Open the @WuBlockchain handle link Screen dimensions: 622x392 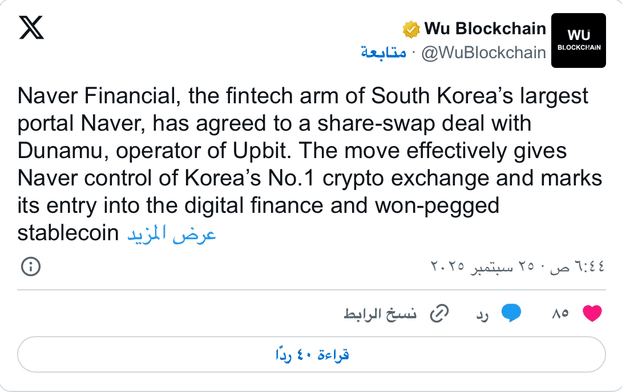pyautogui.click(x=484, y=52)
